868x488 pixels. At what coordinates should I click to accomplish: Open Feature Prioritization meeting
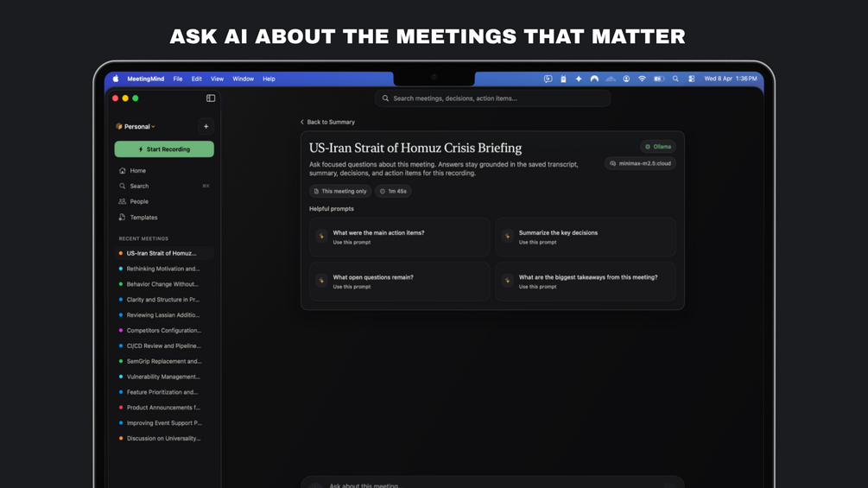(x=164, y=392)
